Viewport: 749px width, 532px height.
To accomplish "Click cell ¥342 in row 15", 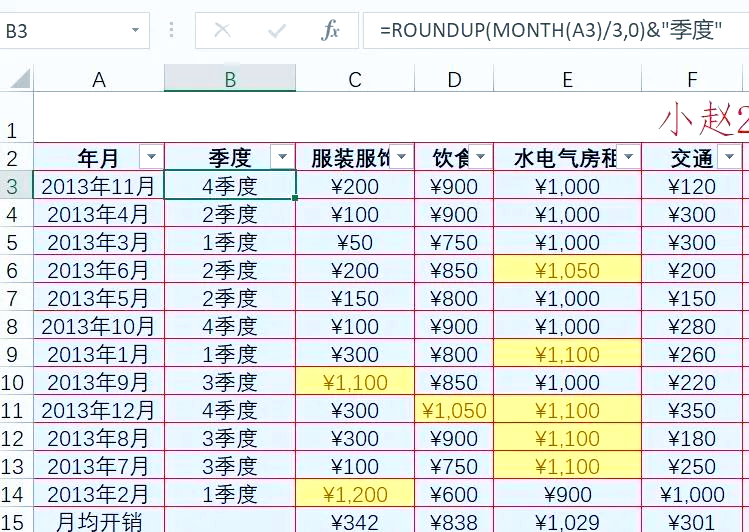I will (355, 521).
